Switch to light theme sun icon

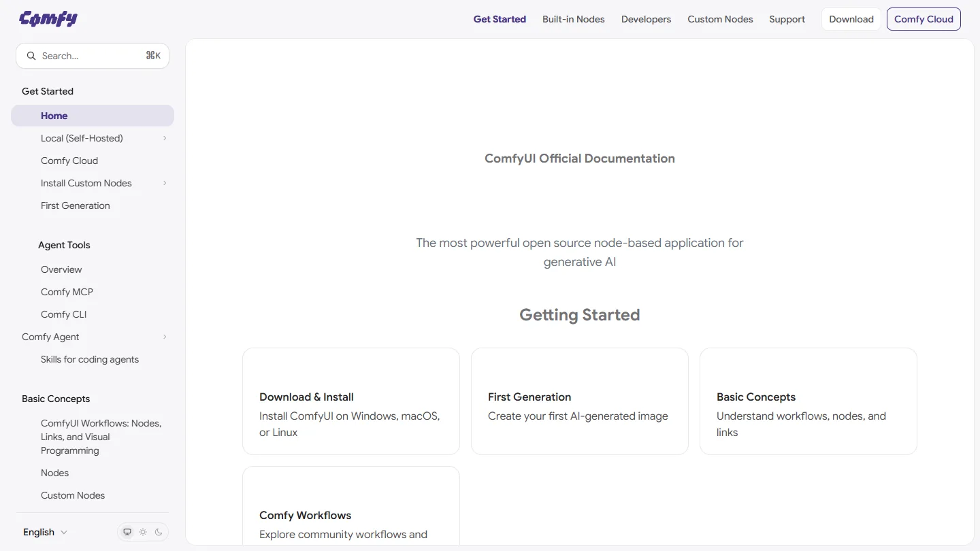pyautogui.click(x=143, y=532)
